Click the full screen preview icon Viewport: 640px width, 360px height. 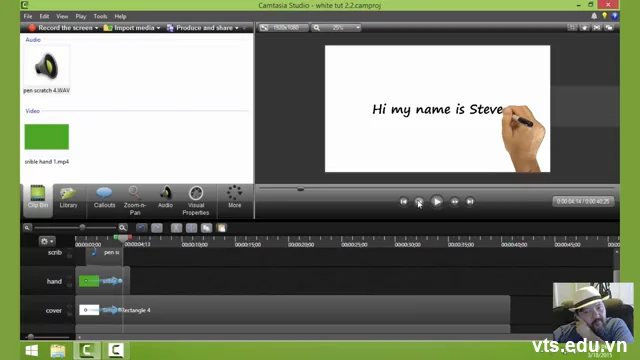[597, 28]
